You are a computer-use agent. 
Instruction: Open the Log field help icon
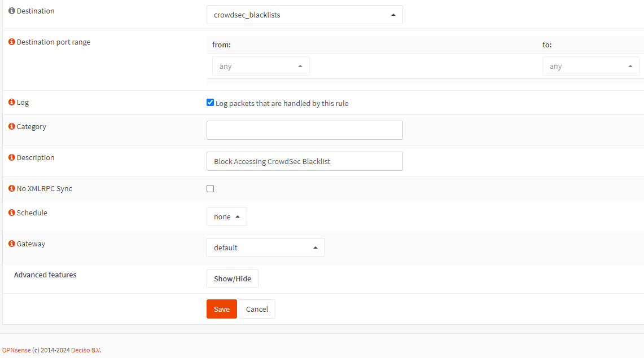[x=10, y=102]
